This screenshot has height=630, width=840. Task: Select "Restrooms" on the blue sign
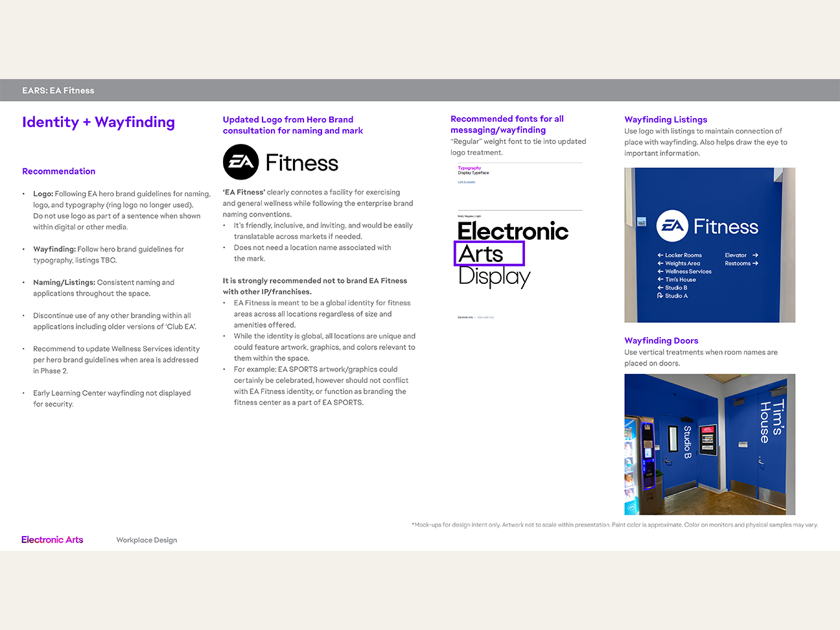point(738,263)
